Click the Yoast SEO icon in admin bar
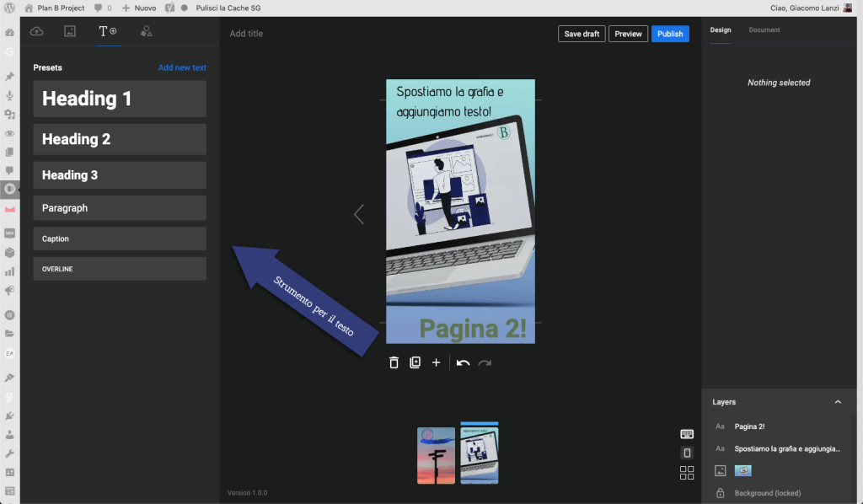The height and width of the screenshot is (504, 863). pos(169,8)
